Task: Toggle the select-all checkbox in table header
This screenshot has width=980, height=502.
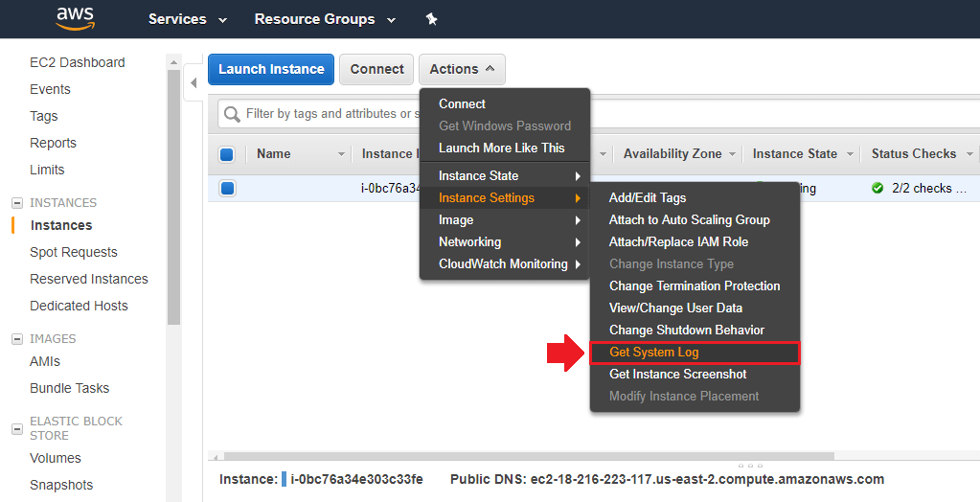Action: (x=227, y=154)
